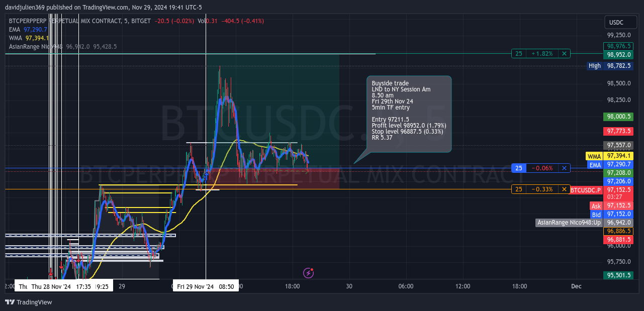Click the 95,750.0 price scale value
644x311 pixels.
click(x=619, y=262)
